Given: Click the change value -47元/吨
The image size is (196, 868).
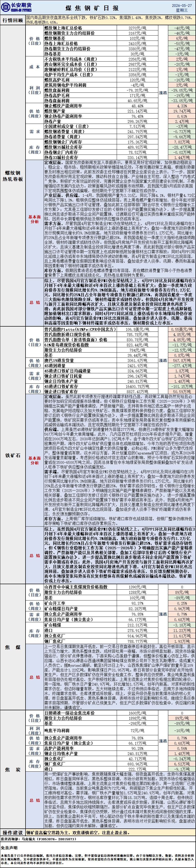Looking at the screenshot, I should point(182,49).
